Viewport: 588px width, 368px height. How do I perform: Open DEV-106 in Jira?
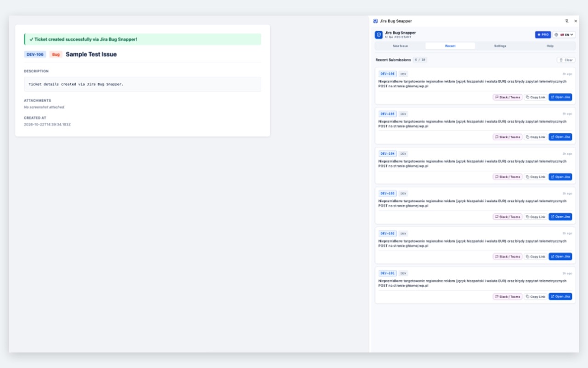click(x=560, y=97)
